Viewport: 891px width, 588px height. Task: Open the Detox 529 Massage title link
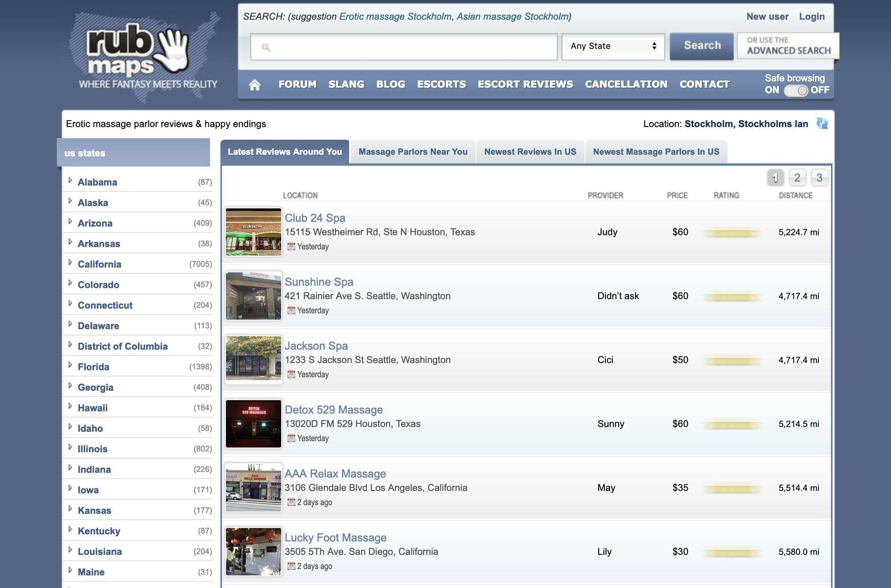[334, 410]
